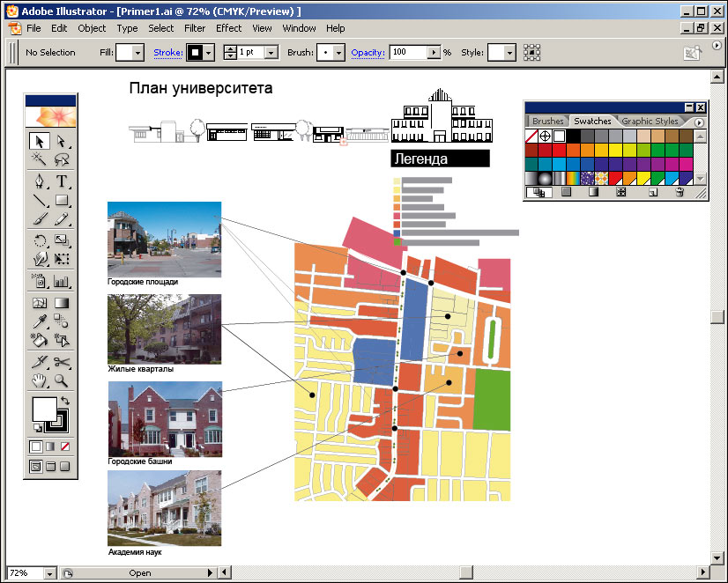The height and width of the screenshot is (583, 728).
Task: Select the Zoom magnifier tool
Action: point(62,380)
